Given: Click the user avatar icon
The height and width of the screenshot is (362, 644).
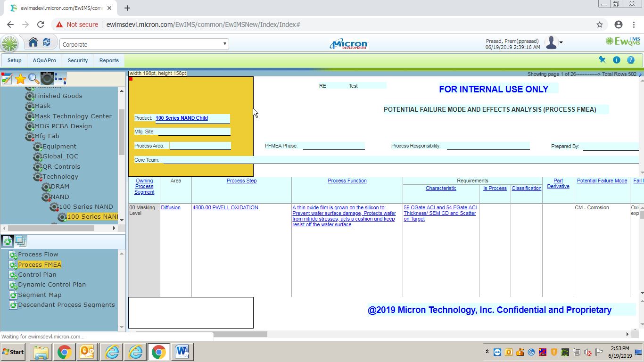Looking at the screenshot, I should [x=551, y=43].
